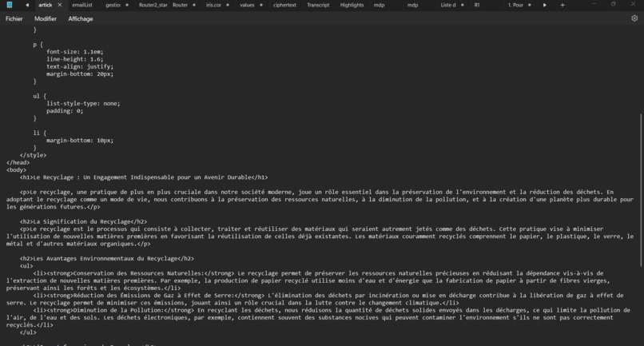The height and width of the screenshot is (346, 644).
Task: Click the h2 'La Signification du Recyclage' line
Action: pos(83,222)
